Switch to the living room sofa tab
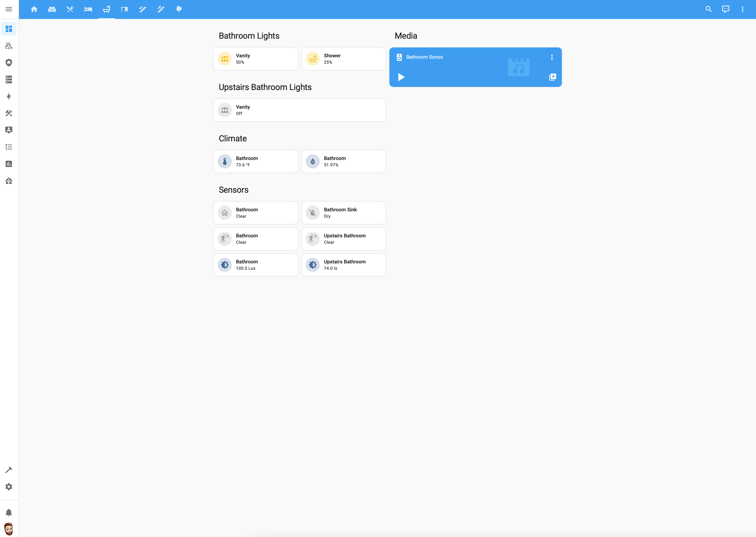 [x=52, y=9]
